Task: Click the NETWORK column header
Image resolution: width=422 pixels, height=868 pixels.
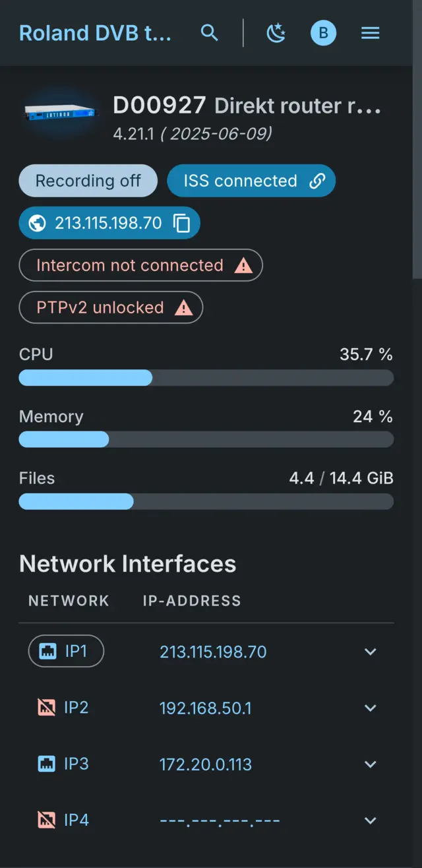Action: pyautogui.click(x=69, y=600)
